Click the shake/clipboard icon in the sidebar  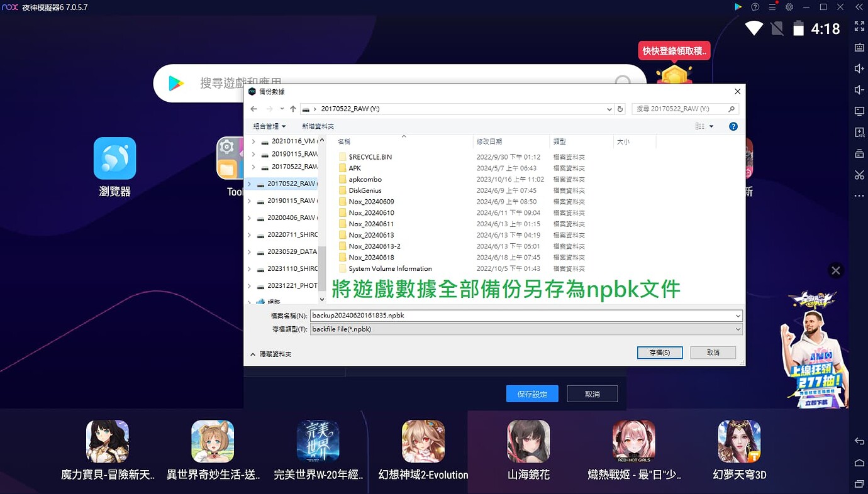[859, 153]
